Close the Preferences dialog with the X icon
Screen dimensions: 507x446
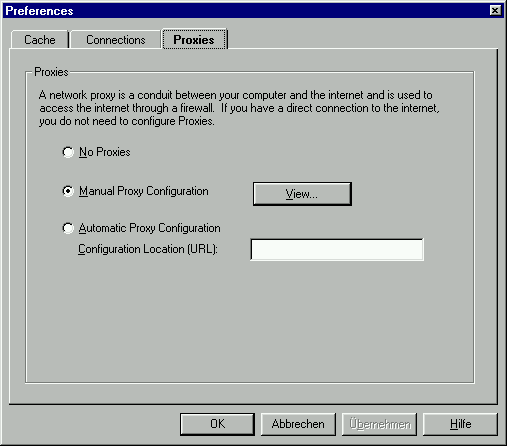(495, 11)
